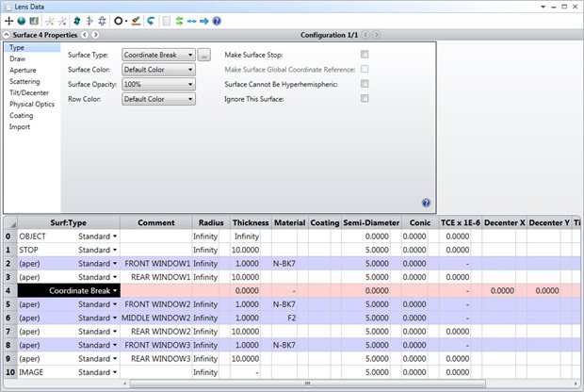The image size is (584, 392).
Task: Collapse the Surface 4 Properties panel
Action: [x=7, y=35]
